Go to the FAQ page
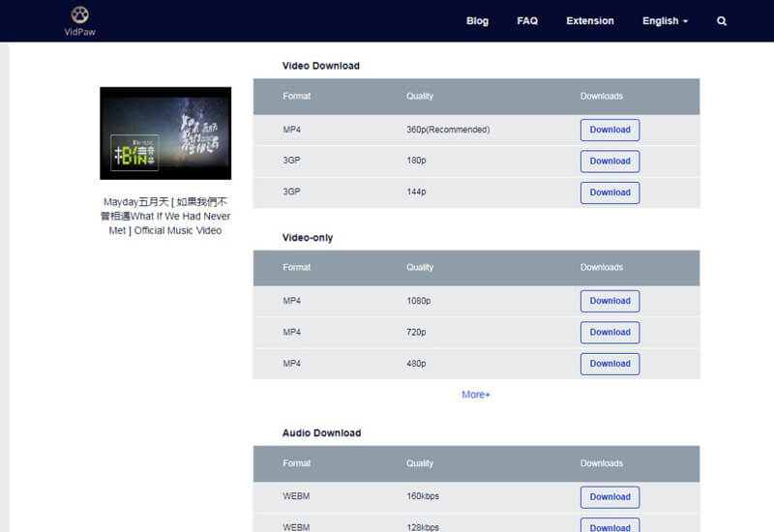Viewport: 774px width, 532px height. pyautogui.click(x=527, y=21)
